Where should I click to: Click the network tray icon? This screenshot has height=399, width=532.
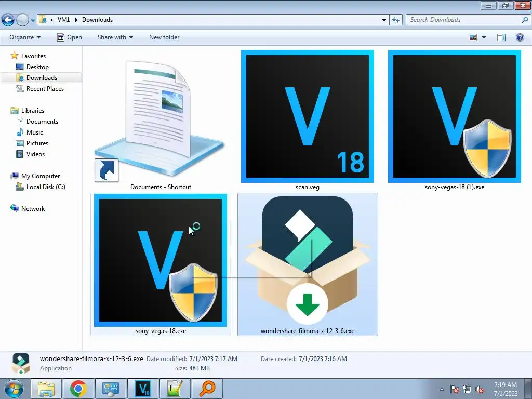467,389
